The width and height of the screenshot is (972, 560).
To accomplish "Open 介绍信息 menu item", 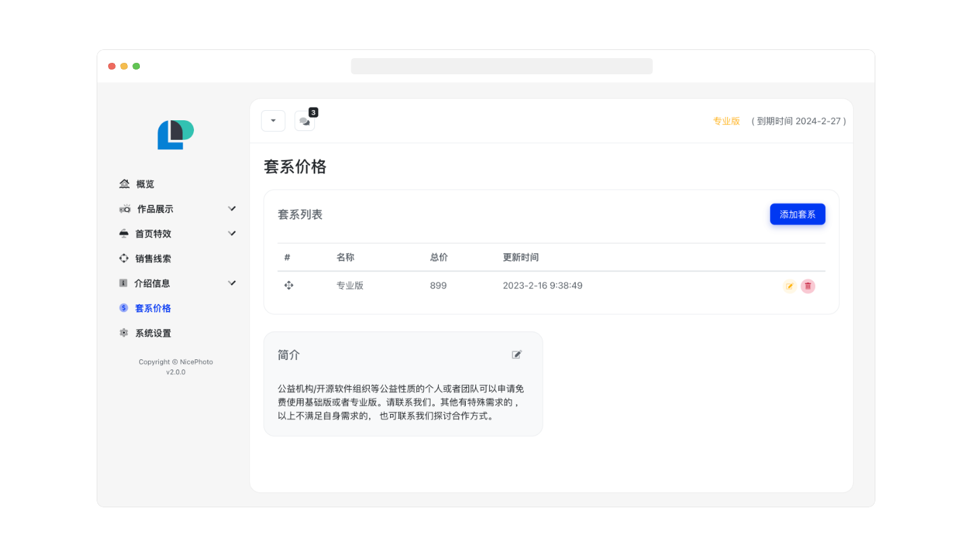I will click(x=152, y=283).
